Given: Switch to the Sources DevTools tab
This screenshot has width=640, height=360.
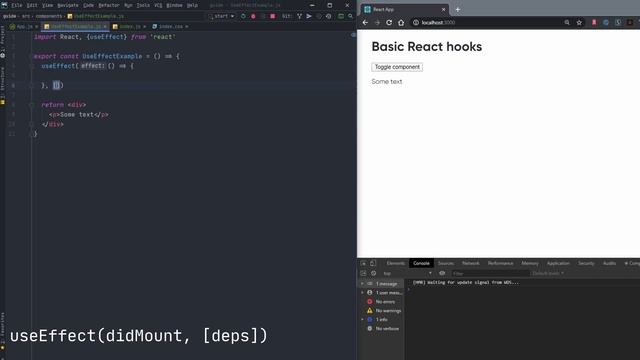Looking at the screenshot, I should click(446, 263).
